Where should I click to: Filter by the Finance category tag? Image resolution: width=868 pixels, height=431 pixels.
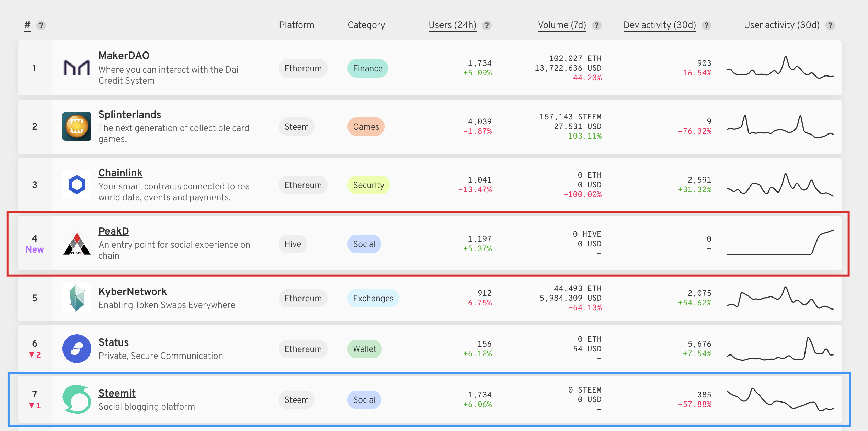[368, 68]
